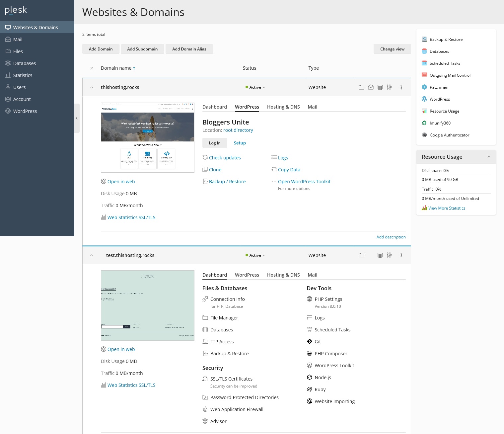Viewport: 504px width, 434px height.
Task: Click the Advisor icon under Security
Action: pos(205,421)
